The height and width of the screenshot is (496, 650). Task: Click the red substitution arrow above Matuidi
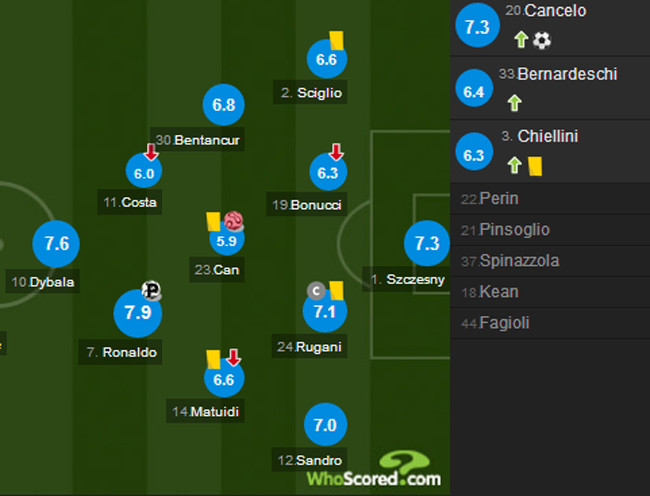point(233,358)
